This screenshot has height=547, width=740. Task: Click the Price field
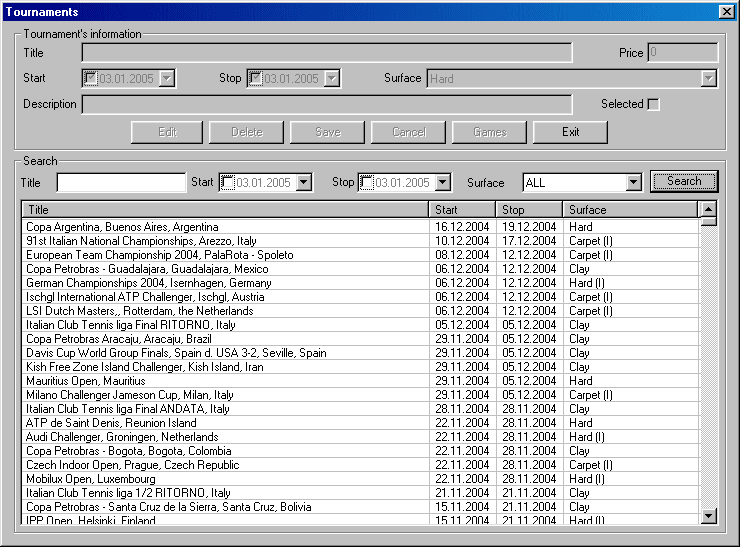[x=683, y=53]
